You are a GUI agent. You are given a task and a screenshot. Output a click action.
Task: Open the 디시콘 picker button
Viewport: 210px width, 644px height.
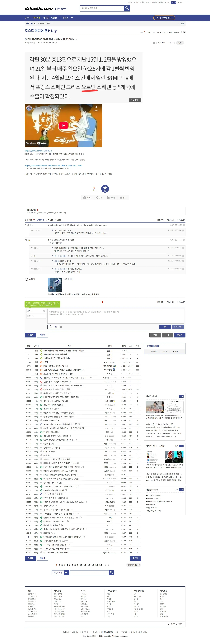click(x=53, y=327)
